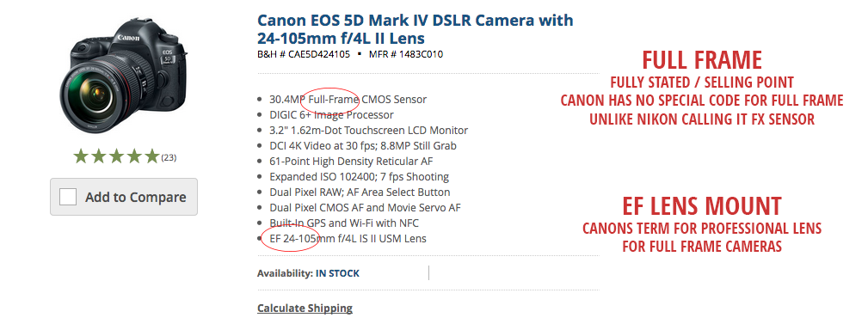Tick the Add to Compare checkbox
This screenshot has width=868, height=336.
tap(68, 197)
